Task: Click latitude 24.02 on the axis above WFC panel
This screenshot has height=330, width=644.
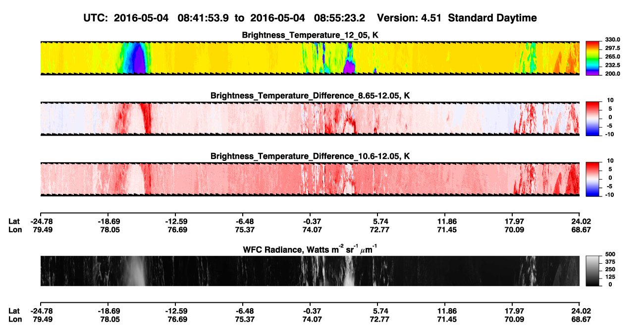Action: [x=581, y=222]
